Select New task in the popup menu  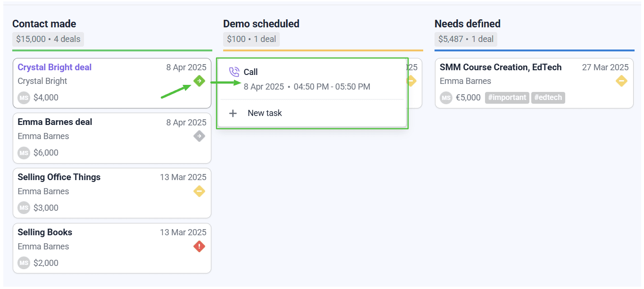coord(265,113)
